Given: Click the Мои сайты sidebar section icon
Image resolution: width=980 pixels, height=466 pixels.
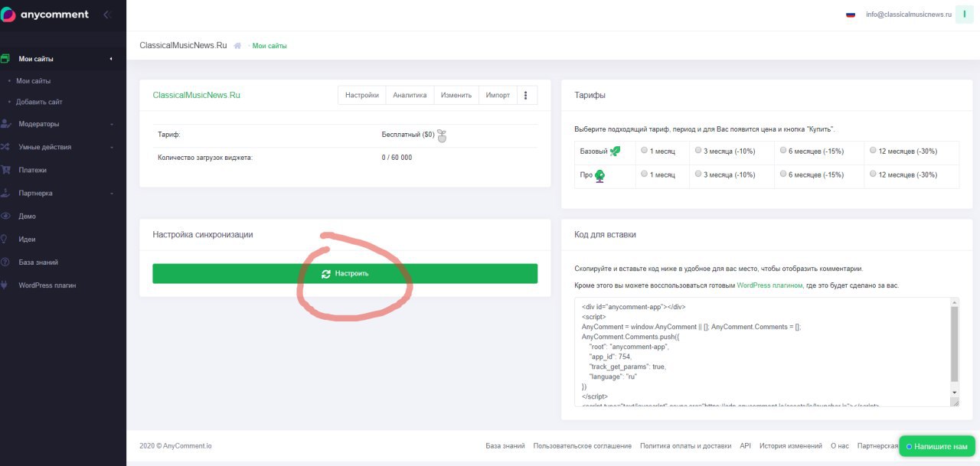Looking at the screenshot, I should click(x=5, y=59).
